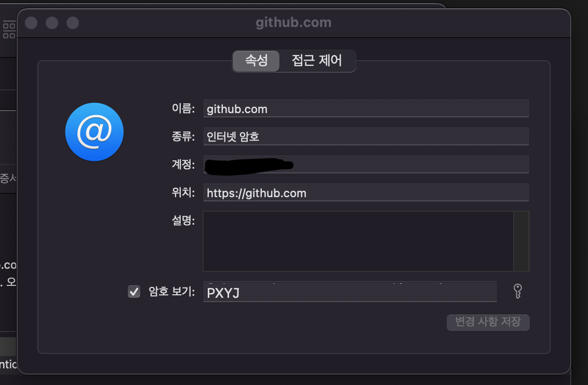
Task: Close the github.com window
Action: (31, 23)
